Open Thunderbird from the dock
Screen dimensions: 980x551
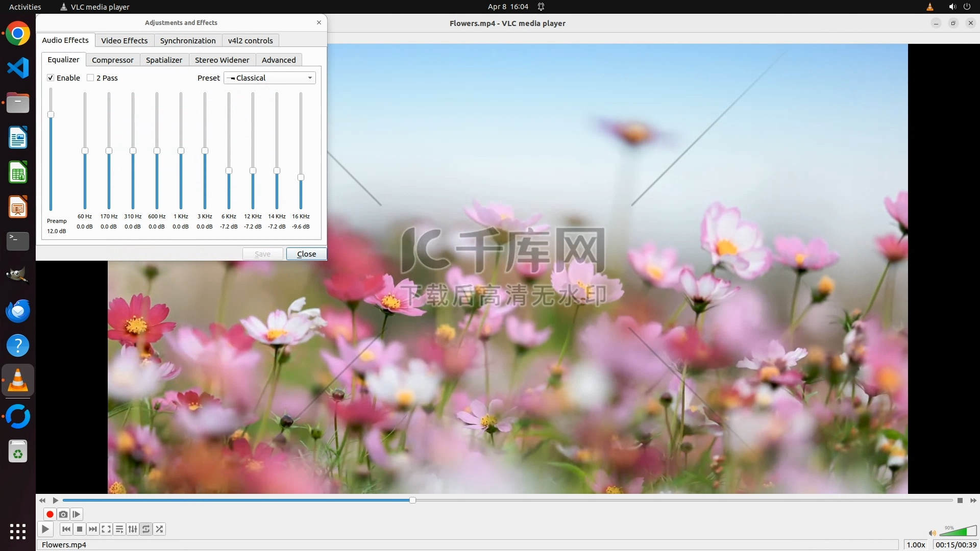click(x=18, y=311)
